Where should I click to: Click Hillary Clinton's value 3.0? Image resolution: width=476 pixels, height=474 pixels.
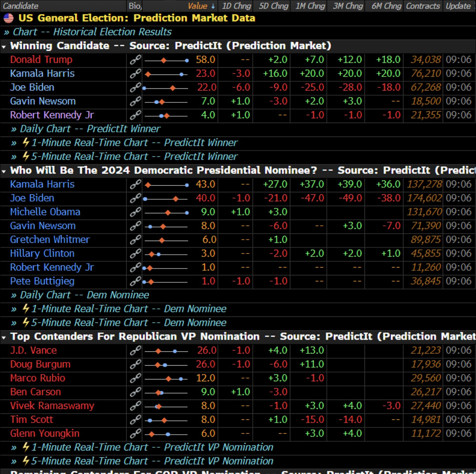tap(208, 254)
